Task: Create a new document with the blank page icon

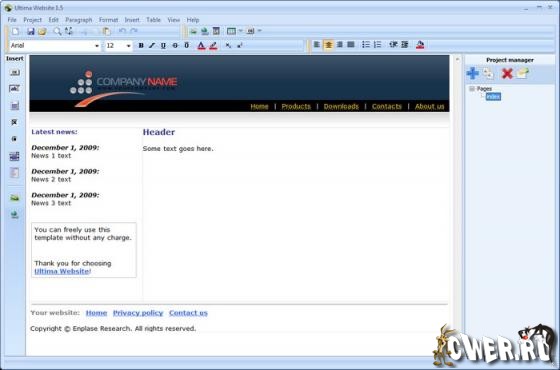Action: (15, 31)
